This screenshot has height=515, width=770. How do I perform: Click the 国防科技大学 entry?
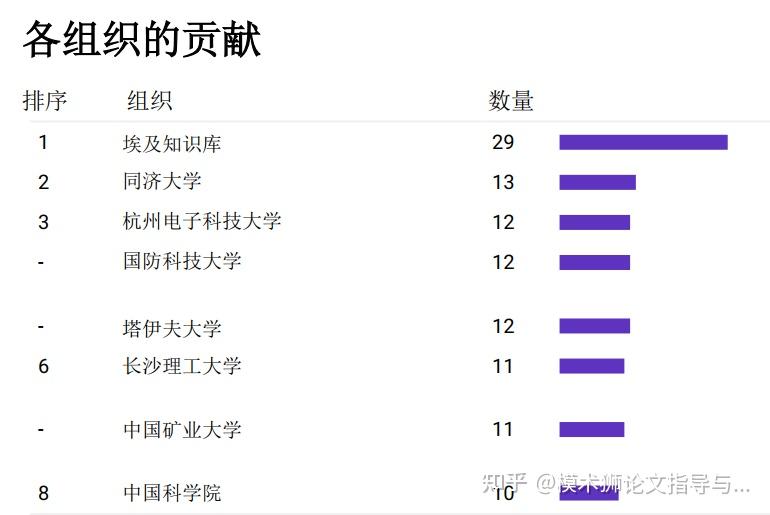point(182,261)
